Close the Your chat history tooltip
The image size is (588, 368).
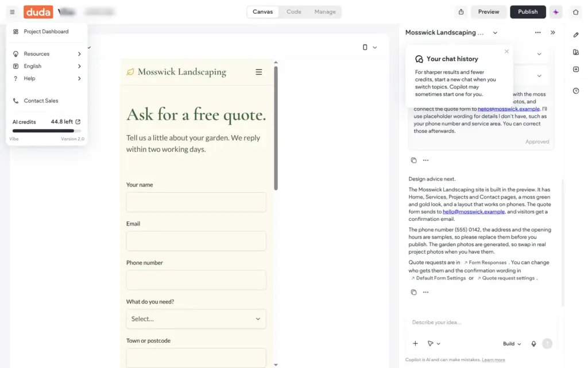coord(506,51)
